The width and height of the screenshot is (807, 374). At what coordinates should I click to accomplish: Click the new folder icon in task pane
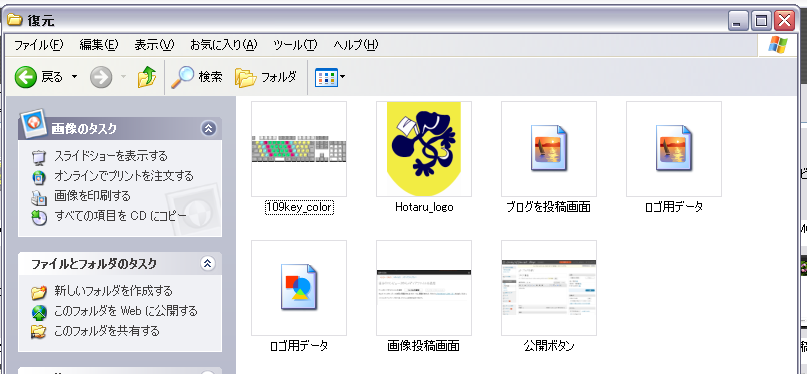coord(39,292)
